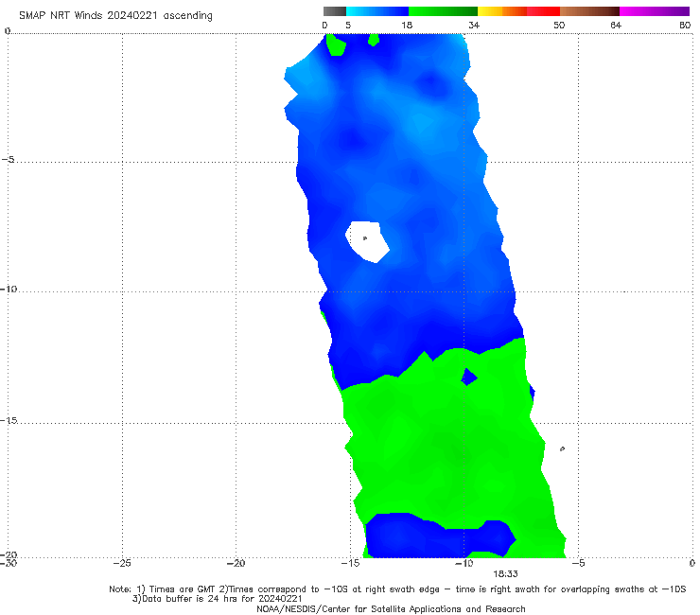Image resolution: width=700 pixels, height=615 pixels.
Task: Click the note line starting 'Note: 1) Times are GMT'
Action: (x=397, y=589)
